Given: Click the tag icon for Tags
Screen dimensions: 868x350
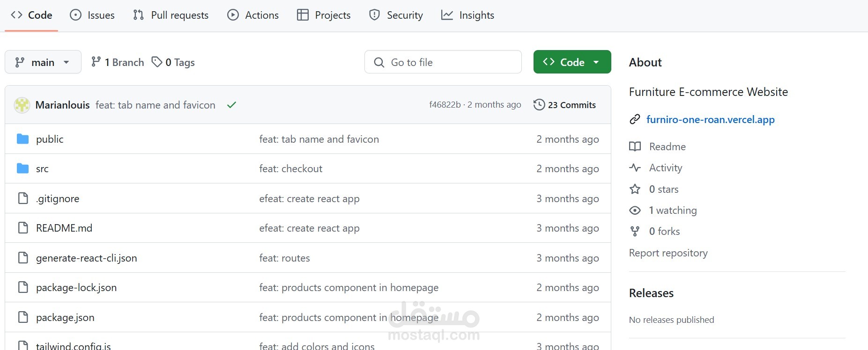Looking at the screenshot, I should coord(157,62).
